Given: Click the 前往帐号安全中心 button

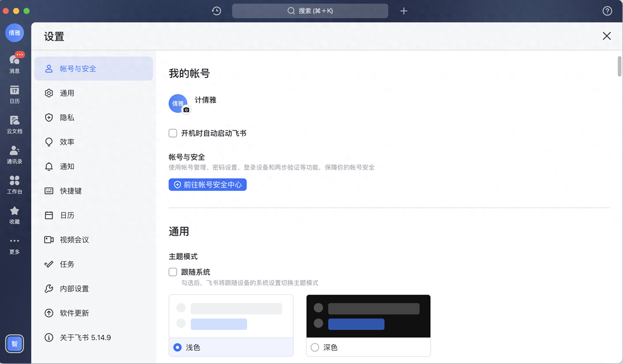Looking at the screenshot, I should 207,185.
